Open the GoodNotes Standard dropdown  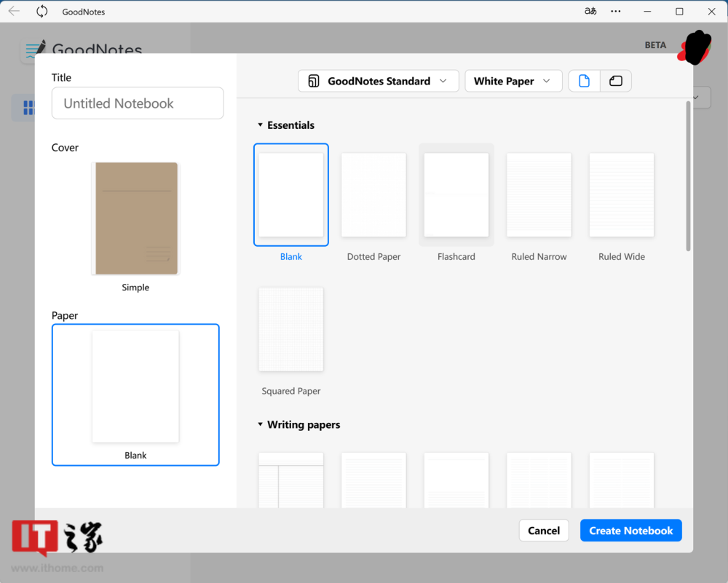click(x=378, y=81)
